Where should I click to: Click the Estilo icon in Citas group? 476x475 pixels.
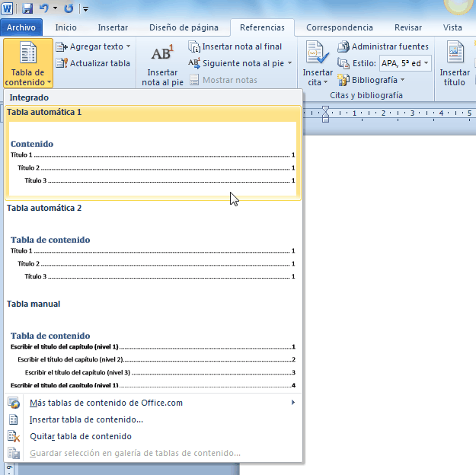(343, 63)
